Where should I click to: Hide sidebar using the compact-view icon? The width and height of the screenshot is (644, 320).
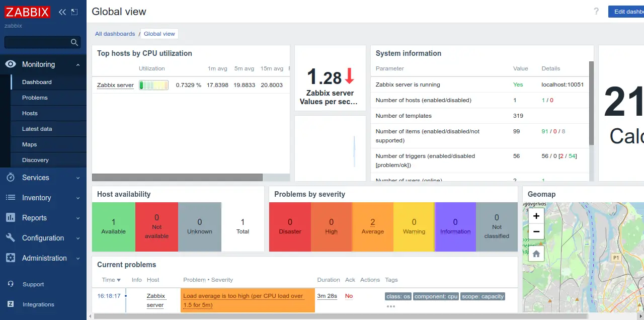tap(74, 12)
